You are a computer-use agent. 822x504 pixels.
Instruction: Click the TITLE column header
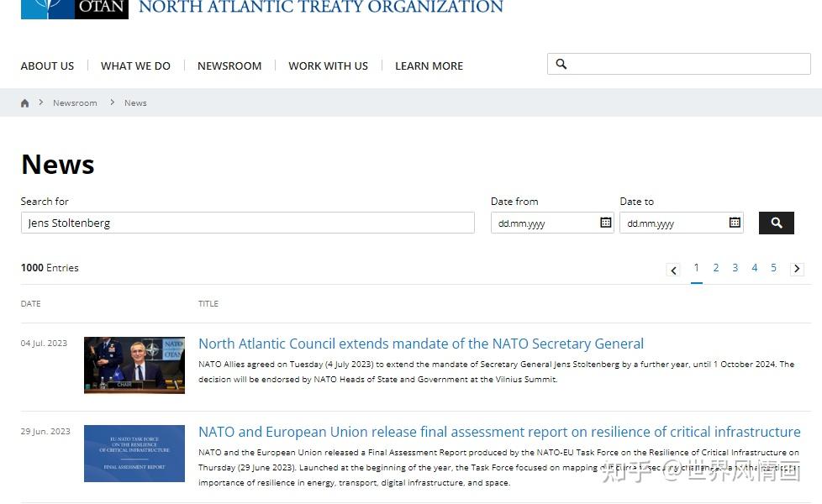208,304
